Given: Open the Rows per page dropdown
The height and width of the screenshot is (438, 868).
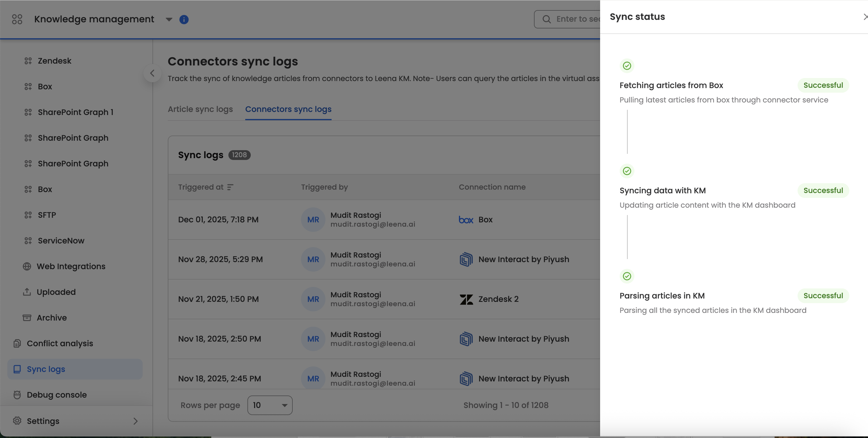Looking at the screenshot, I should click(269, 405).
